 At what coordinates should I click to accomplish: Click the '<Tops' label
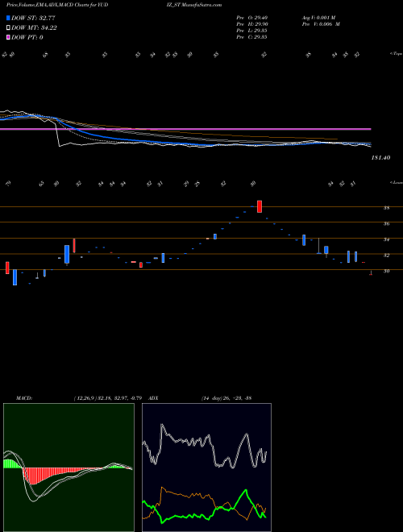coord(396,54)
